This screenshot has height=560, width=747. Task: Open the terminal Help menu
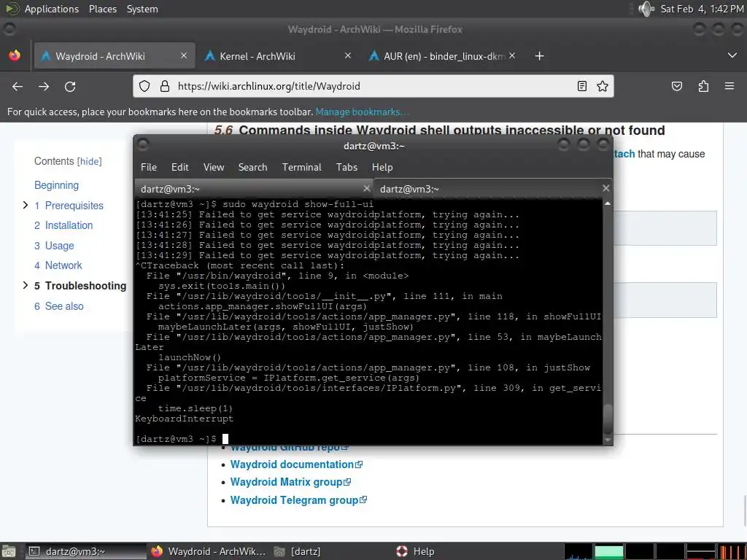(382, 167)
